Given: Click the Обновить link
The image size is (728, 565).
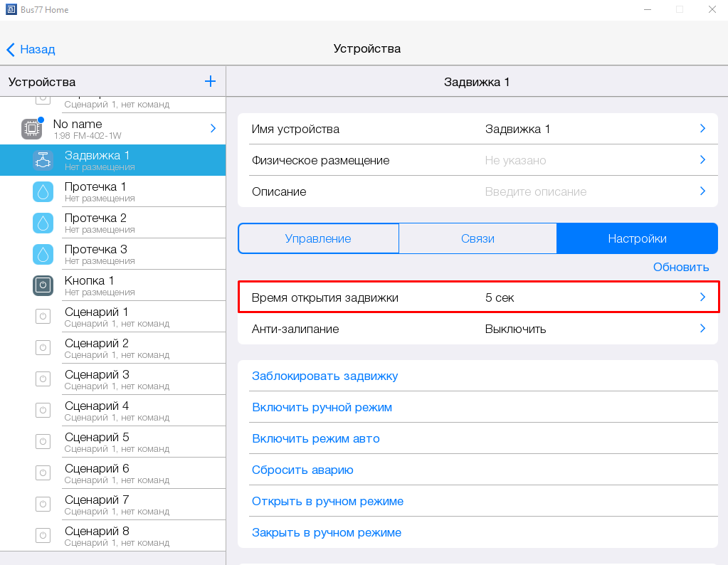Looking at the screenshot, I should click(x=681, y=267).
